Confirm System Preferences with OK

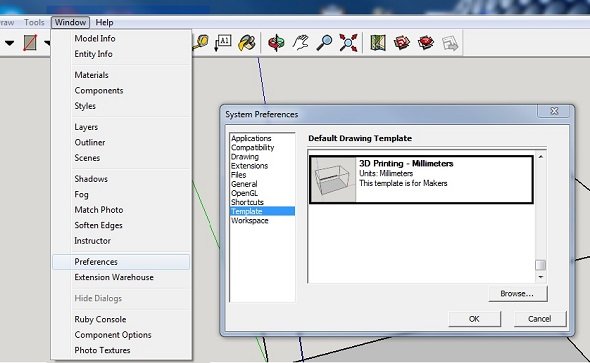click(474, 319)
